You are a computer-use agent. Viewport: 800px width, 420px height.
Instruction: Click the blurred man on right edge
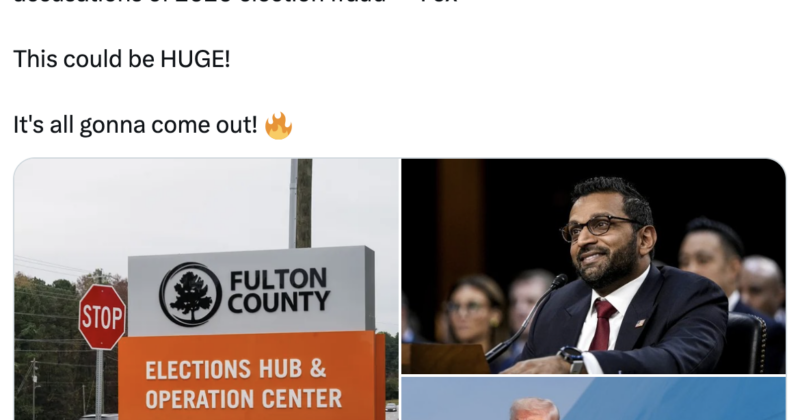(x=761, y=288)
